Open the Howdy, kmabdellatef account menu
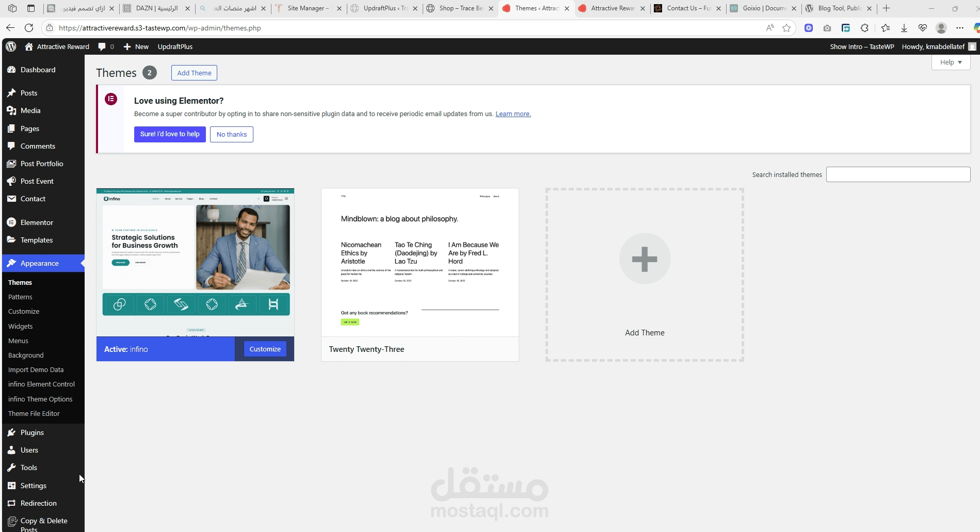The height and width of the screenshot is (532, 980). (x=939, y=46)
